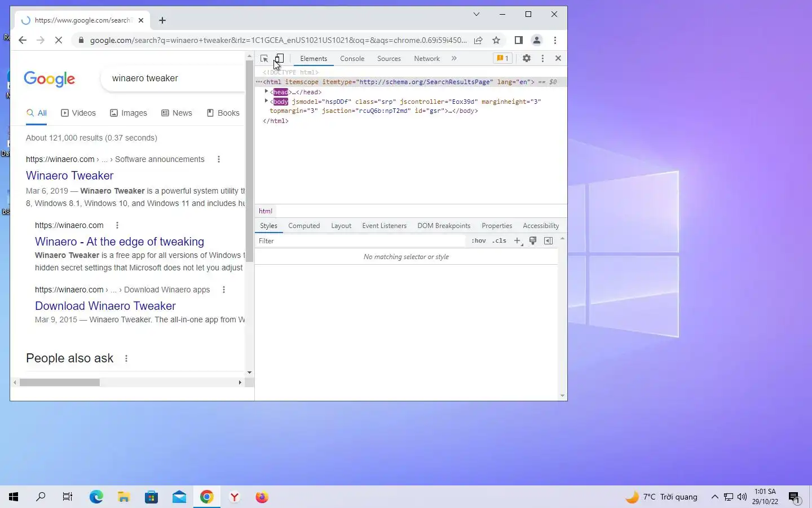This screenshot has width=812, height=508.
Task: Select the html breadcrumb
Action: pos(265,211)
